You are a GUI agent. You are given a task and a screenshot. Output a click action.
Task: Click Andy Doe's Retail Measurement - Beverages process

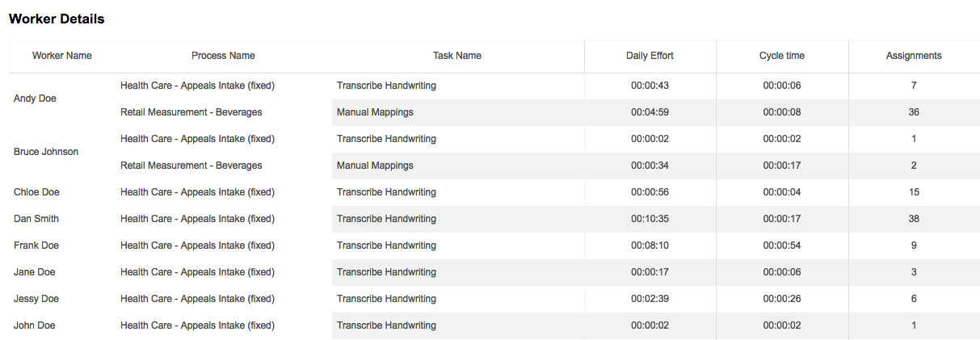pyautogui.click(x=191, y=112)
